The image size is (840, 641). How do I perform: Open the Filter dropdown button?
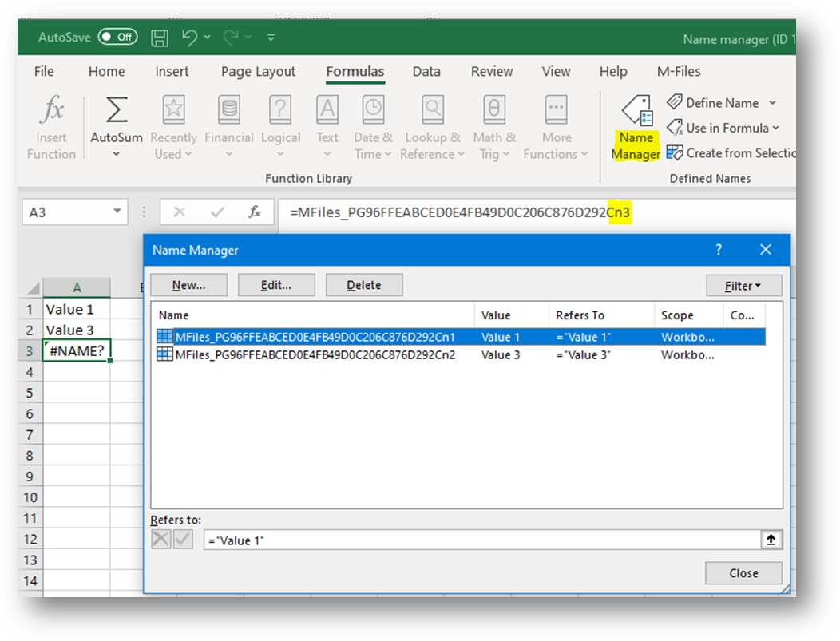(x=743, y=286)
